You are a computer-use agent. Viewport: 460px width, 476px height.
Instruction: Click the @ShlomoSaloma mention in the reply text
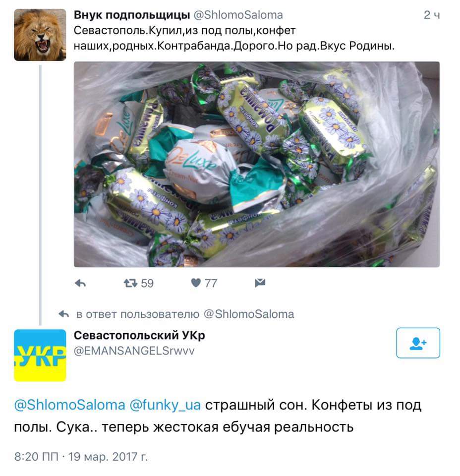click(70, 405)
